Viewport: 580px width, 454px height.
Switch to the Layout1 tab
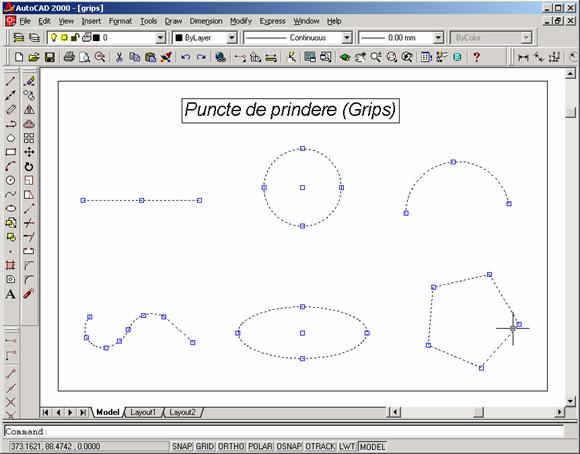143,412
